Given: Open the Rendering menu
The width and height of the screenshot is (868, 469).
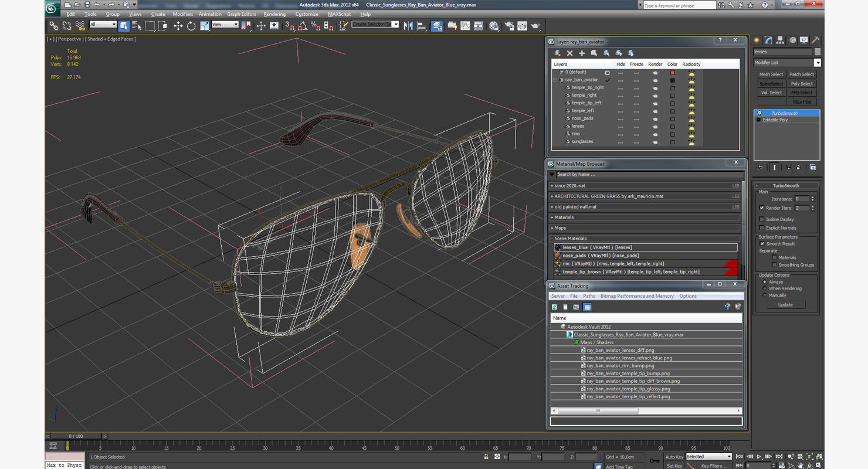Looking at the screenshot, I should (x=274, y=14).
